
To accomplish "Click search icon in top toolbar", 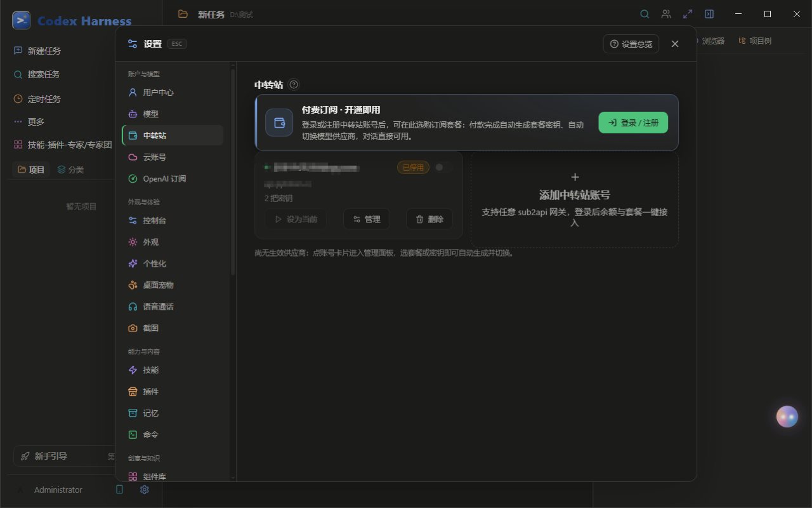I will click(645, 14).
